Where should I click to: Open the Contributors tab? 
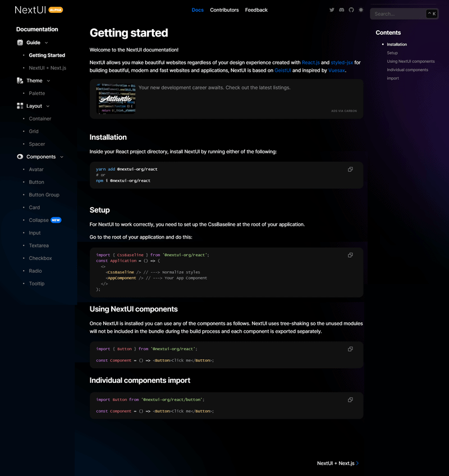(224, 10)
